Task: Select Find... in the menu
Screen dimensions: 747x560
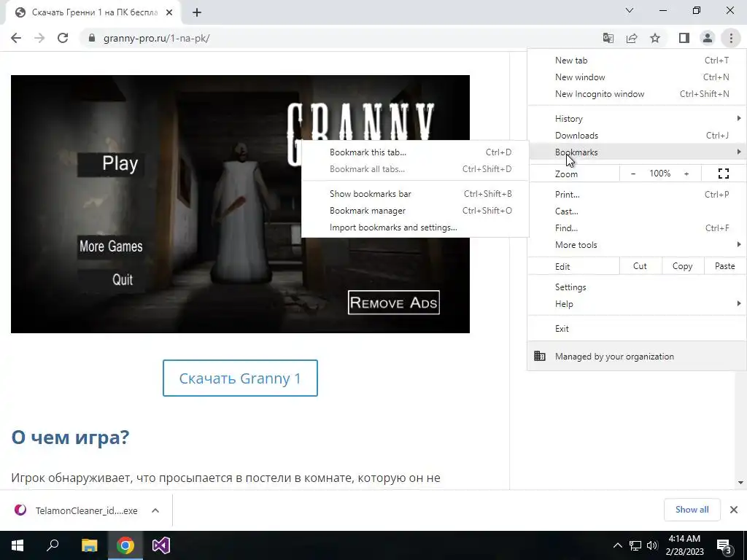Action: tap(637, 227)
